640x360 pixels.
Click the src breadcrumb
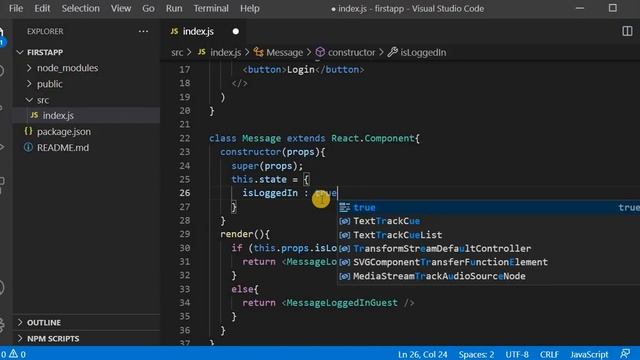pyautogui.click(x=177, y=52)
